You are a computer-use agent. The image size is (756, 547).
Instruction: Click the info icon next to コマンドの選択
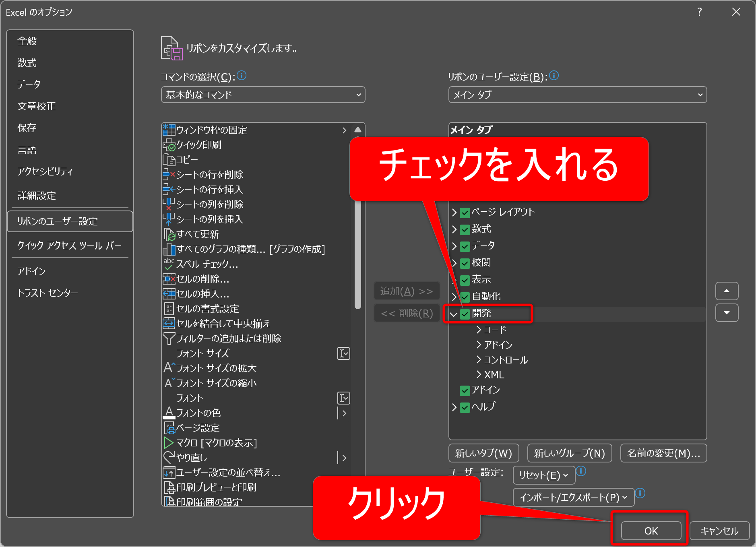click(x=242, y=76)
